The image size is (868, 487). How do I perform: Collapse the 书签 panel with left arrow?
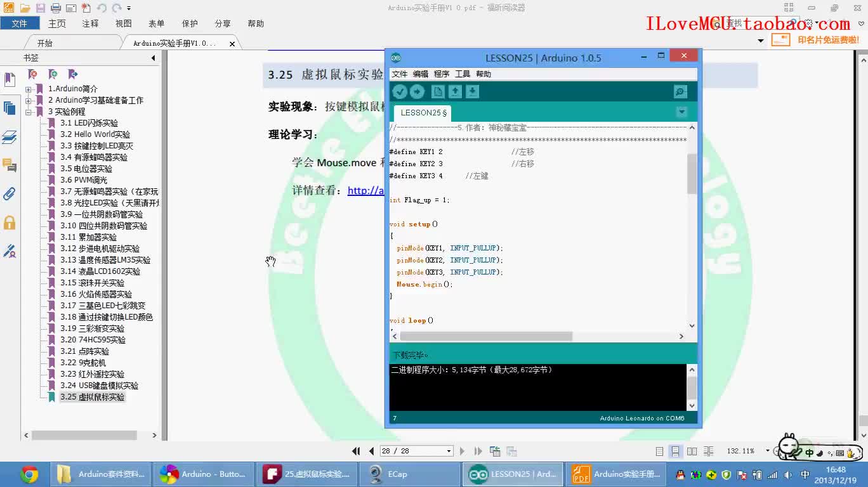(x=153, y=58)
